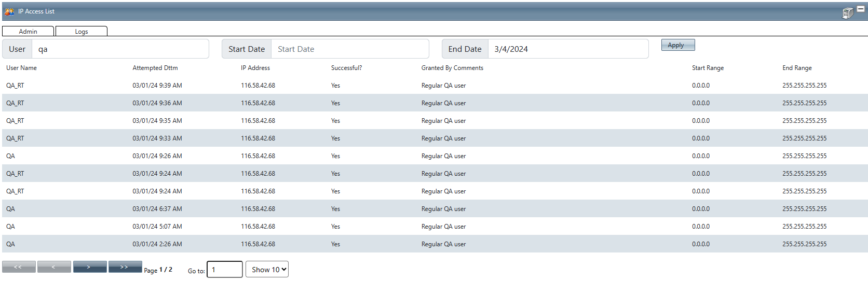Image resolution: width=868 pixels, height=281 pixels.
Task: Go to the first page of results
Action: (19, 267)
